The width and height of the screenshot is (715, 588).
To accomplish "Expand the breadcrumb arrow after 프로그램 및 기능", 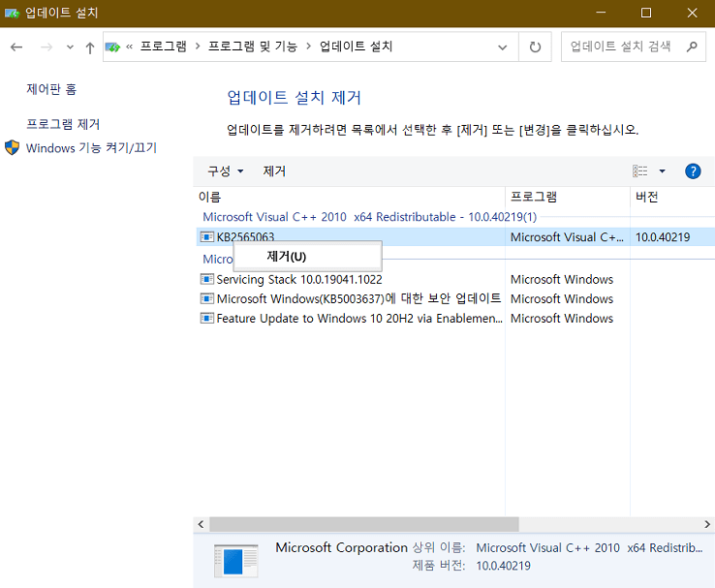I will pyautogui.click(x=308, y=46).
